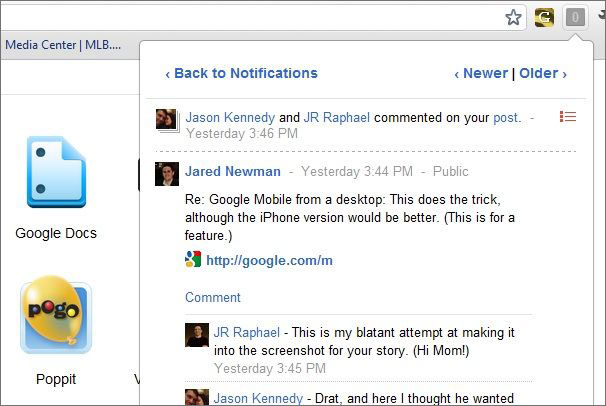This screenshot has height=406, width=606.
Task: Click the 'Yesterday 3:46 PM' notification time
Action: click(x=242, y=133)
